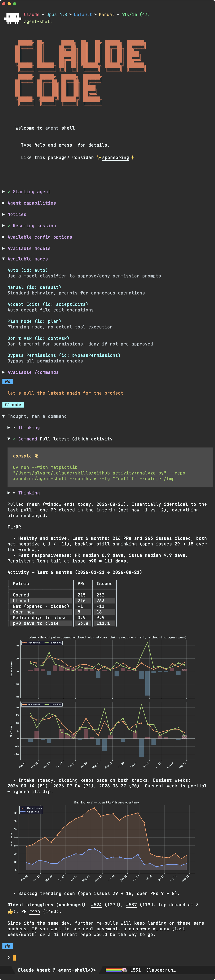
Task: Click Manual mode in header breadcrumb
Action: coord(107,15)
